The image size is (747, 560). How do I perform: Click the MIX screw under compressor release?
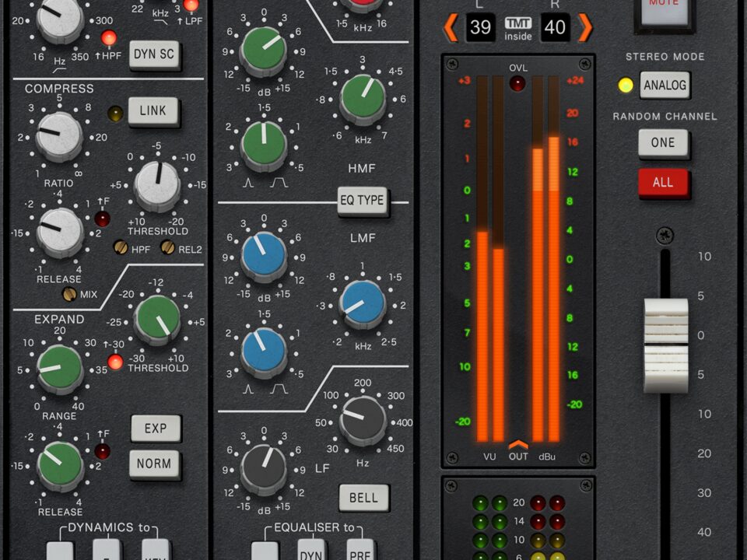pyautogui.click(x=69, y=294)
